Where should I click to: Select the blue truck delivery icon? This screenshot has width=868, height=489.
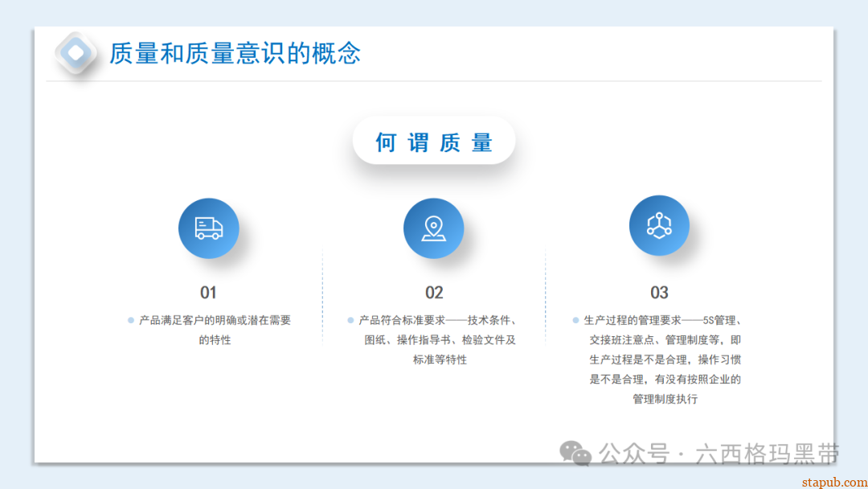tap(208, 228)
